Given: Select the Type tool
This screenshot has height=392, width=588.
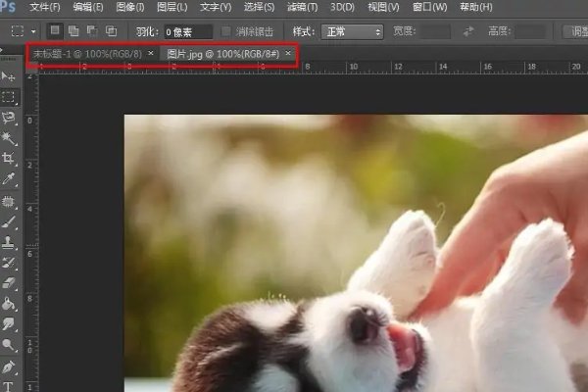Looking at the screenshot, I should (x=8, y=385).
